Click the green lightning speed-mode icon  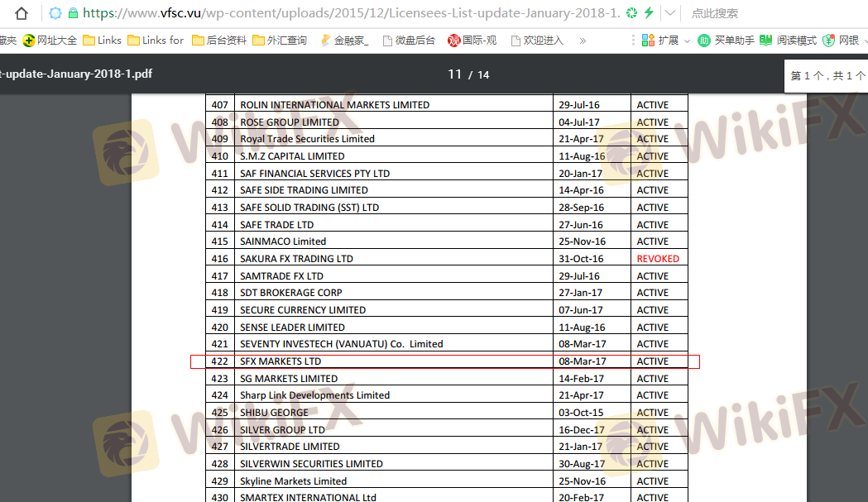649,13
